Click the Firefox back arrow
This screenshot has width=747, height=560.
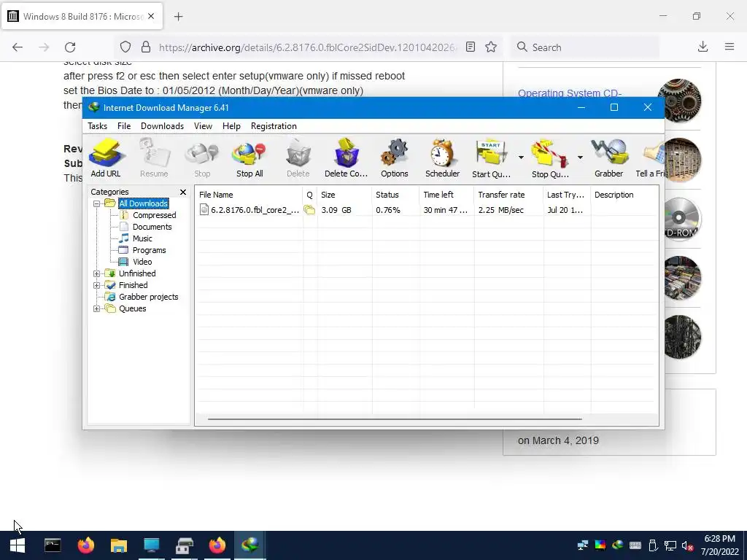[x=18, y=47]
